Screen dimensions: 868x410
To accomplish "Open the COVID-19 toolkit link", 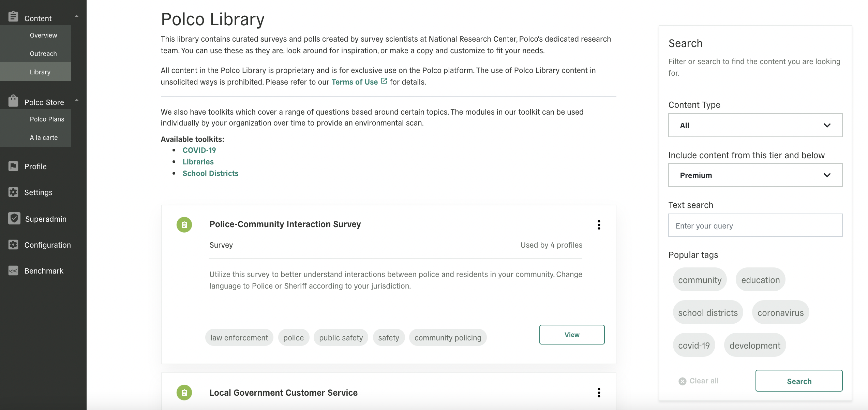I will (199, 150).
